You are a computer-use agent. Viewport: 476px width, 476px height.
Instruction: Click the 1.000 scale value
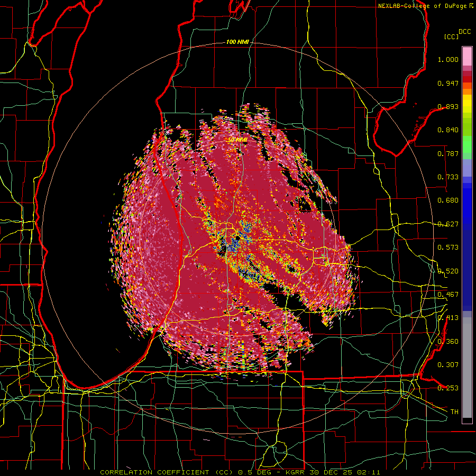tap(448, 59)
